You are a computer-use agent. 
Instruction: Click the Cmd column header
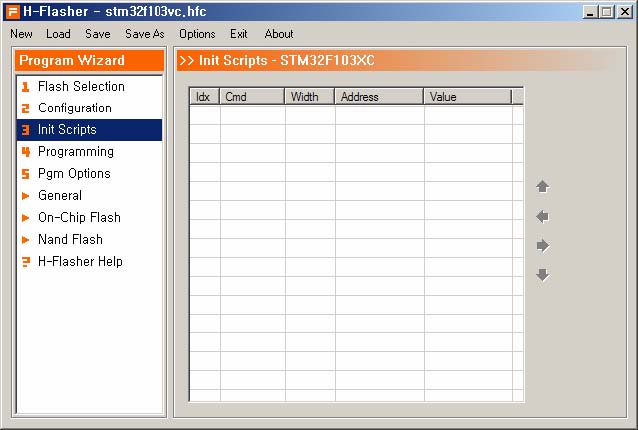click(252, 97)
